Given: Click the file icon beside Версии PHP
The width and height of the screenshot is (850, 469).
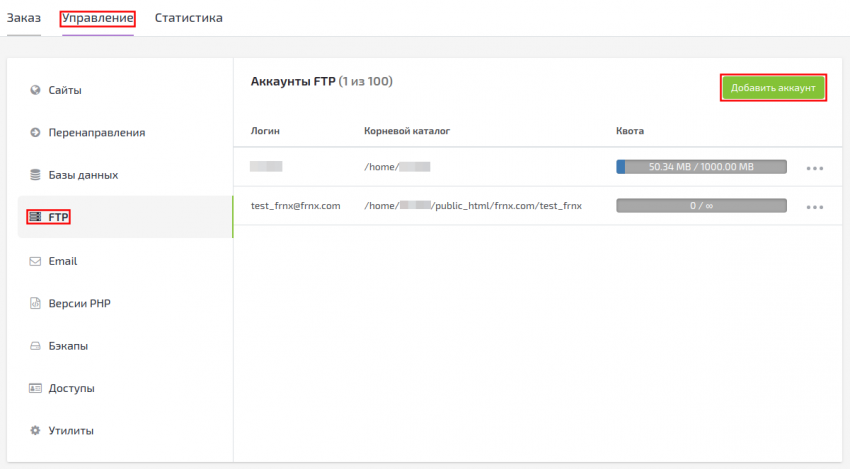Looking at the screenshot, I should pyautogui.click(x=35, y=303).
